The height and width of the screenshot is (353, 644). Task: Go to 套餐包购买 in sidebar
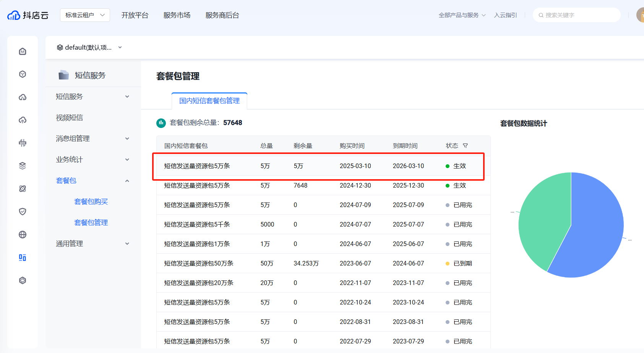[91, 201]
